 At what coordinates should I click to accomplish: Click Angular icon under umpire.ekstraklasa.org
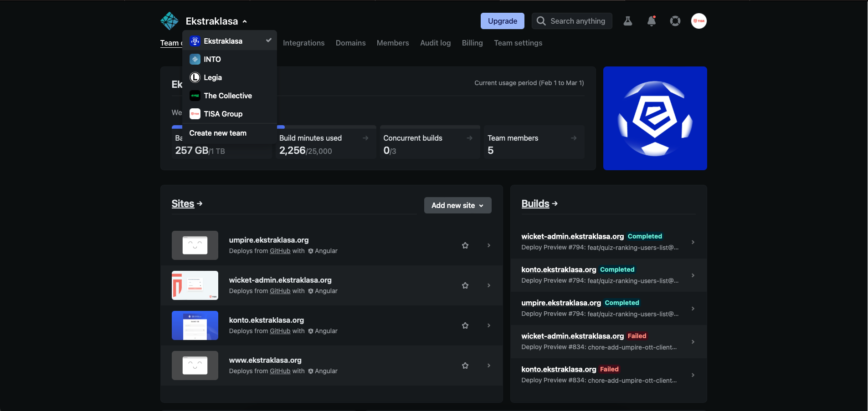click(311, 251)
